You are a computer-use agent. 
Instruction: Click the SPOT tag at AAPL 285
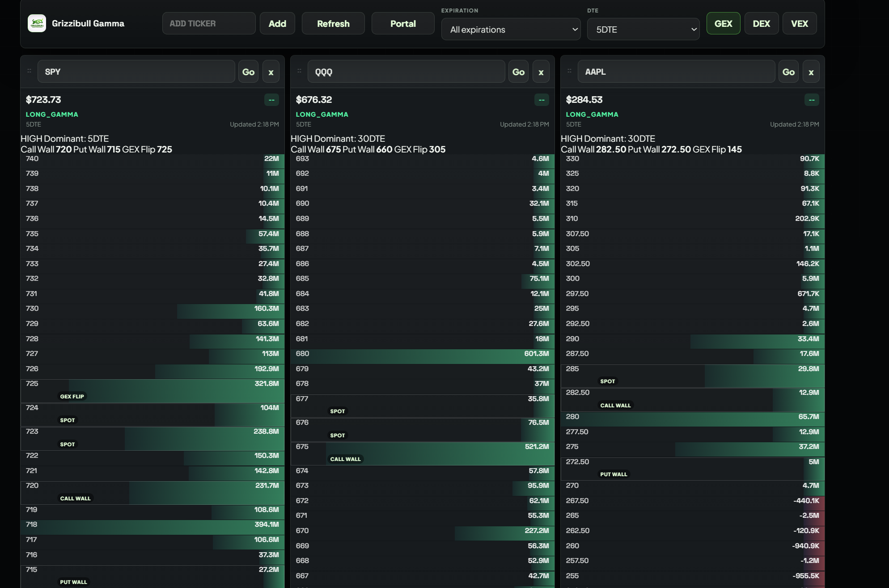coord(608,381)
